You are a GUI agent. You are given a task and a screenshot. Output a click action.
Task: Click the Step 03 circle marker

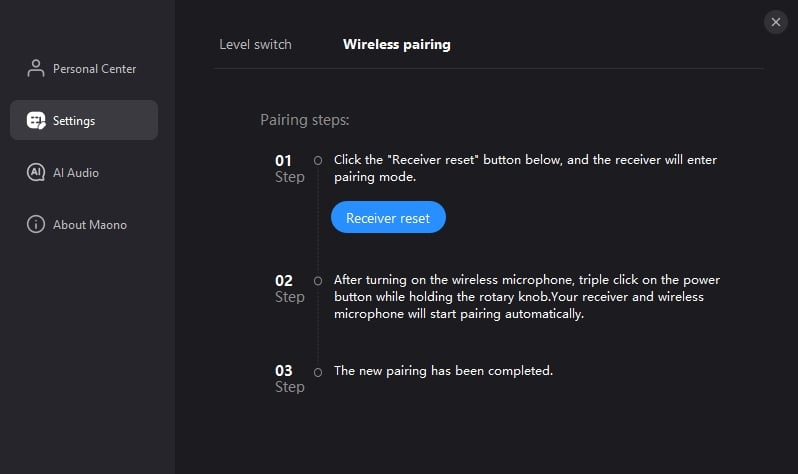(318, 372)
